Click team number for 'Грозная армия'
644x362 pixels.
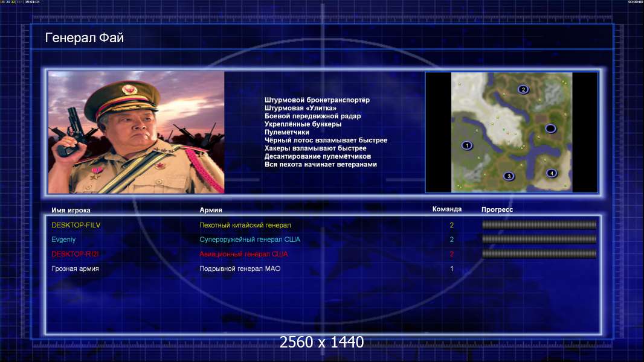coord(451,269)
